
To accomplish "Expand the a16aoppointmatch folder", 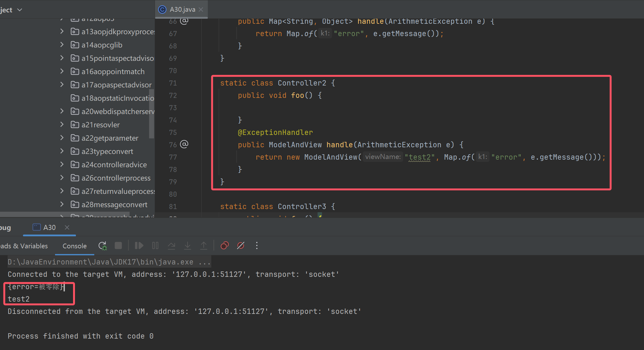I will pos(62,71).
